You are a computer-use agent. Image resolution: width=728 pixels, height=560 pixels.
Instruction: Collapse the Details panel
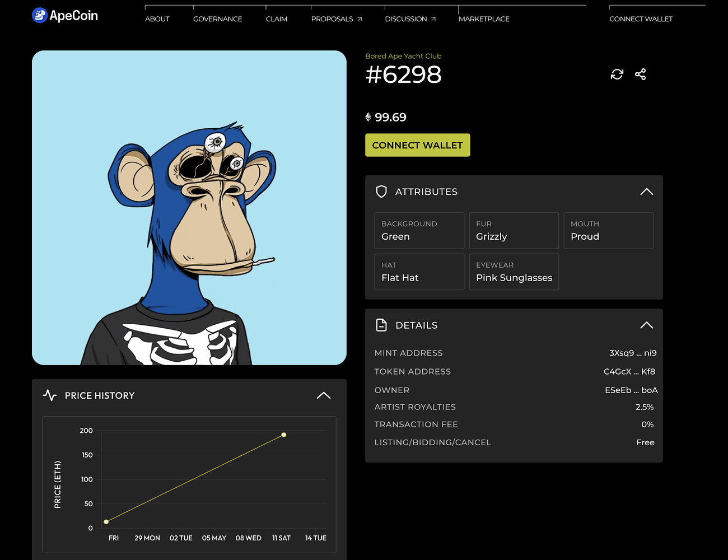coord(646,325)
